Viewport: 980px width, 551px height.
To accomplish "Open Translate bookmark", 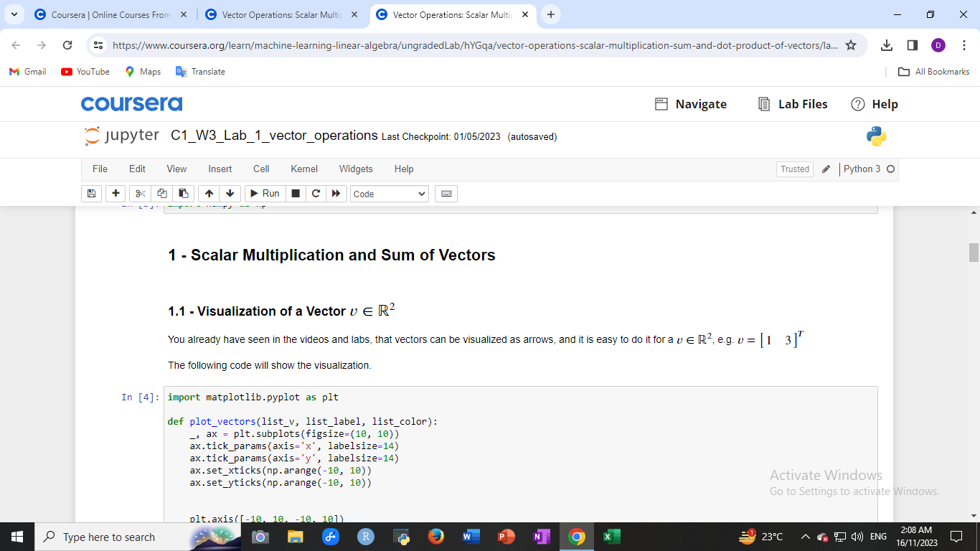I will point(200,72).
